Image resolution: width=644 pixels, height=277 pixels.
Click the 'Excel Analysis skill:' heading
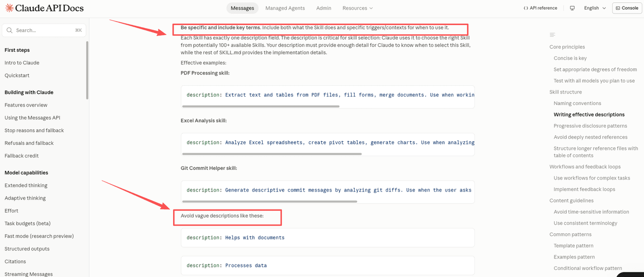[203, 121]
